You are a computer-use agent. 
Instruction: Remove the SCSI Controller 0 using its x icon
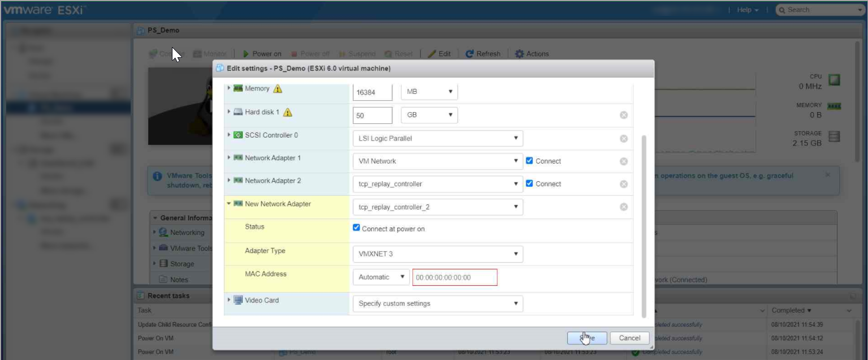point(623,138)
